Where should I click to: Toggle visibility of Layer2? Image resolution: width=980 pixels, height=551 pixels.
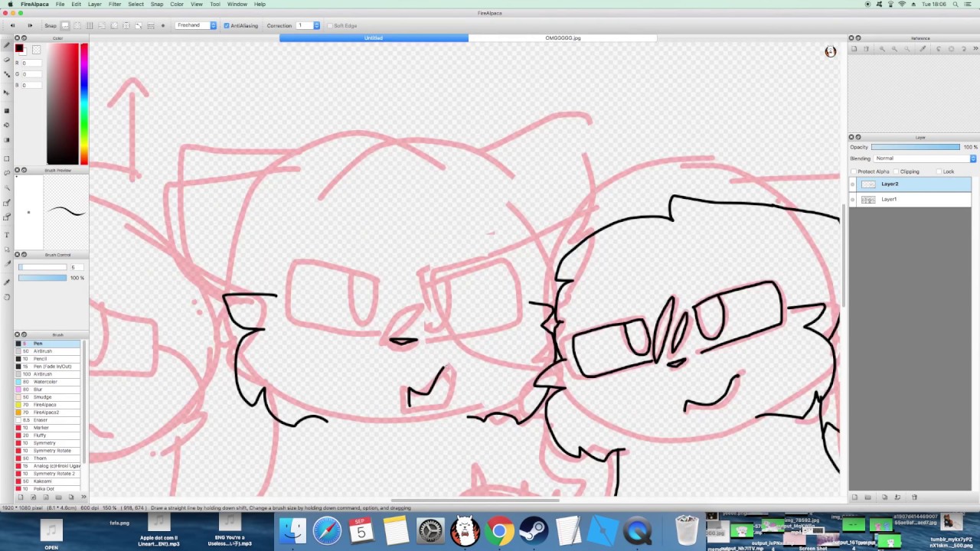coord(852,184)
